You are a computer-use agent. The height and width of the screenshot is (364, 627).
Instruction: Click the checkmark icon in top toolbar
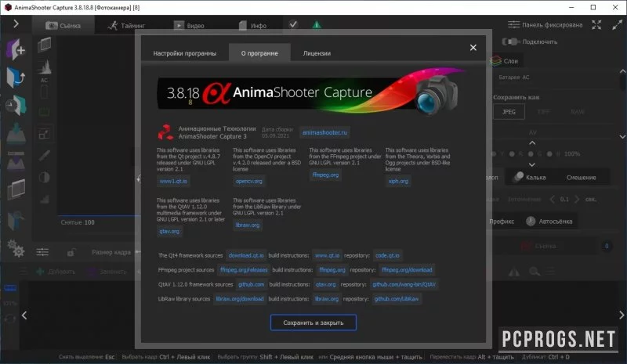(x=293, y=24)
